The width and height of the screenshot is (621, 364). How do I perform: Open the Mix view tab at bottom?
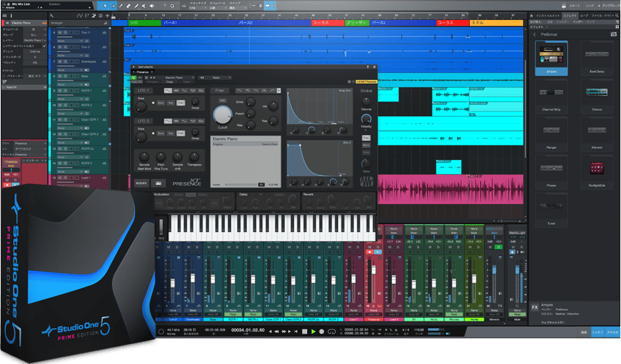(598, 332)
